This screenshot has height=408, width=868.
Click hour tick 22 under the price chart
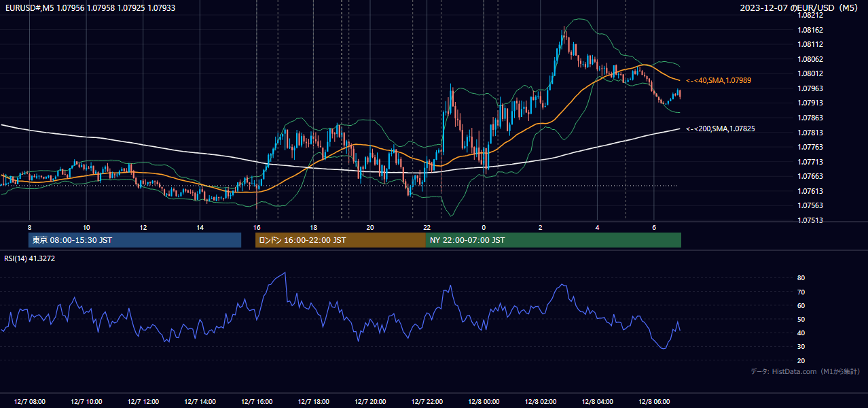427,227
